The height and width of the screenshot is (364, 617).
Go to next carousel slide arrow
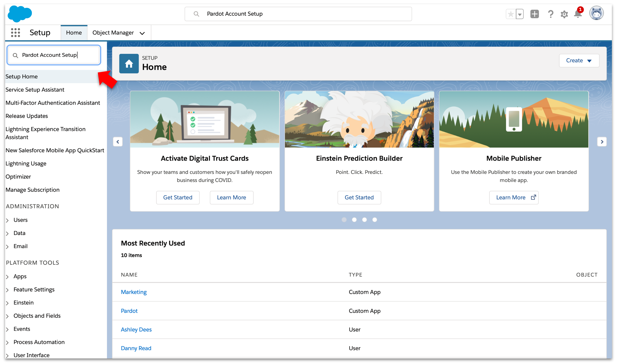602,142
